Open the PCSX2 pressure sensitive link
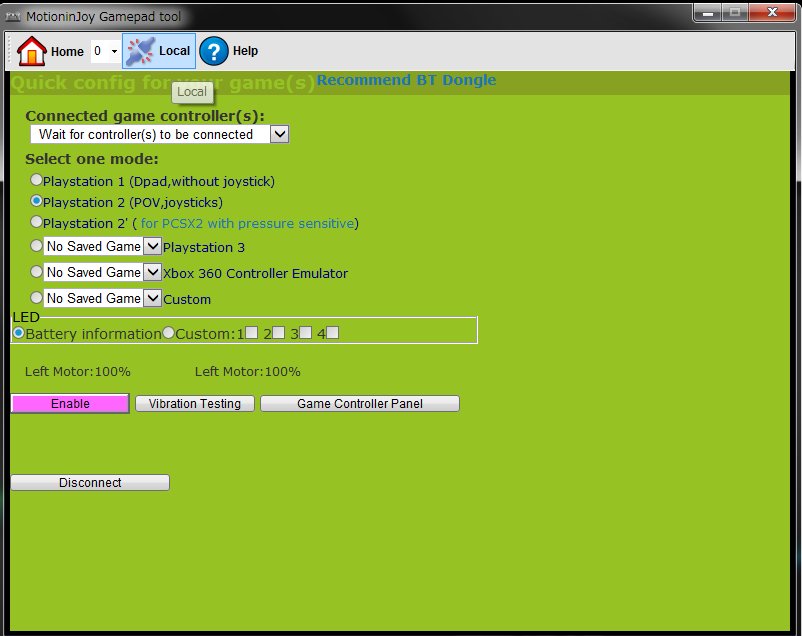Image resolution: width=802 pixels, height=636 pixels. (x=248, y=224)
